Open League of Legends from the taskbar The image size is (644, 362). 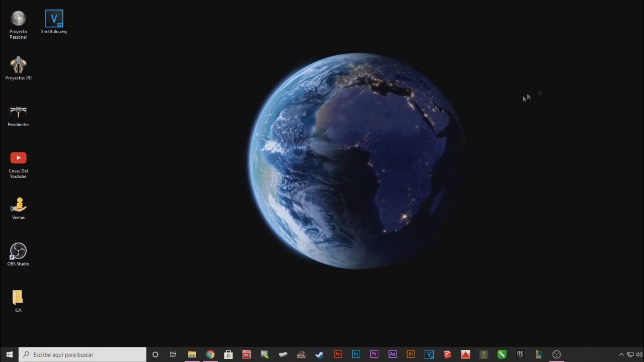(x=538, y=354)
